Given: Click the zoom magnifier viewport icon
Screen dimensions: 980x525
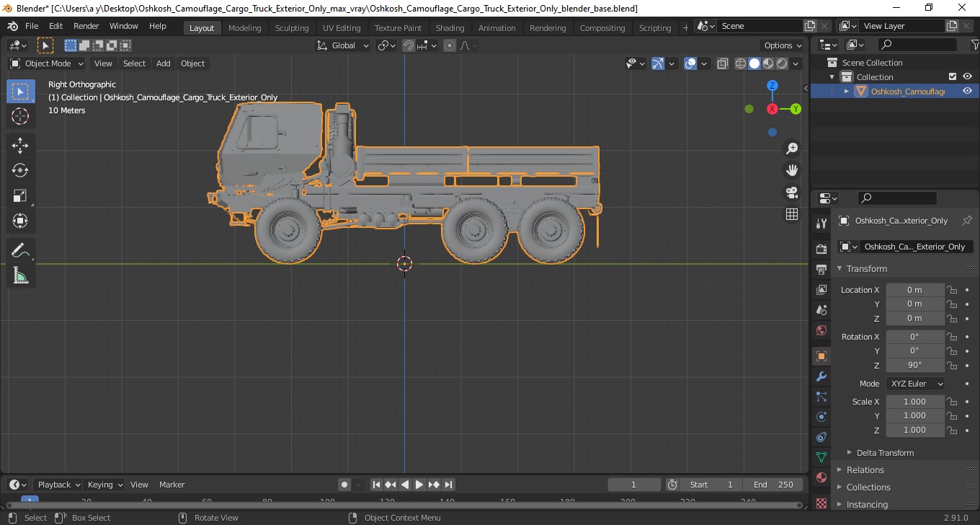Looking at the screenshot, I should coord(792,149).
